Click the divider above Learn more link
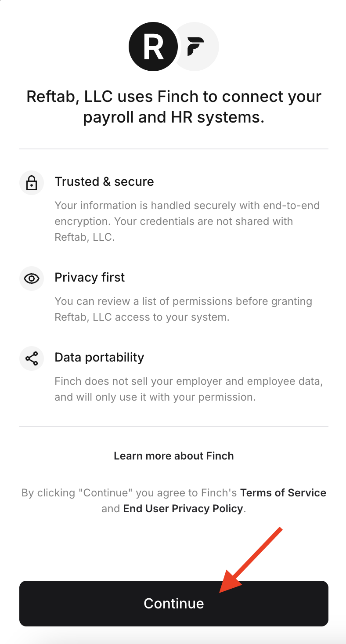Screen dimensions: 346x644 click(x=174, y=426)
